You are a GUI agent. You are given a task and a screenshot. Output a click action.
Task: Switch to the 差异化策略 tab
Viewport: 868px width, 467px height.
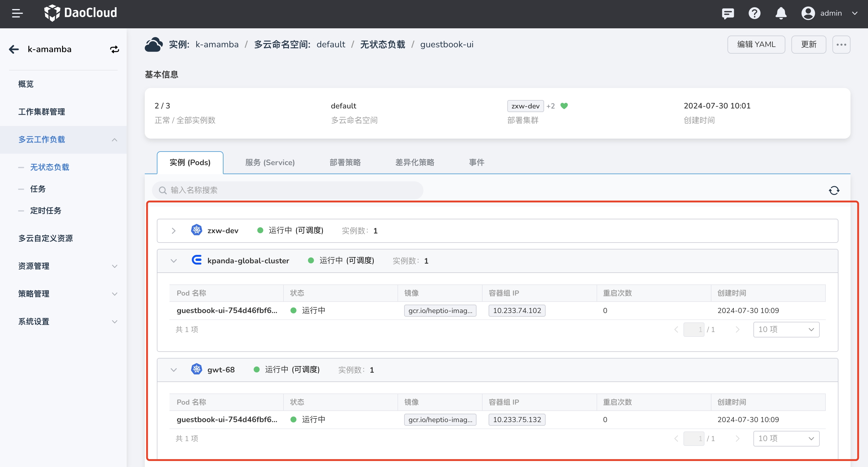point(414,163)
